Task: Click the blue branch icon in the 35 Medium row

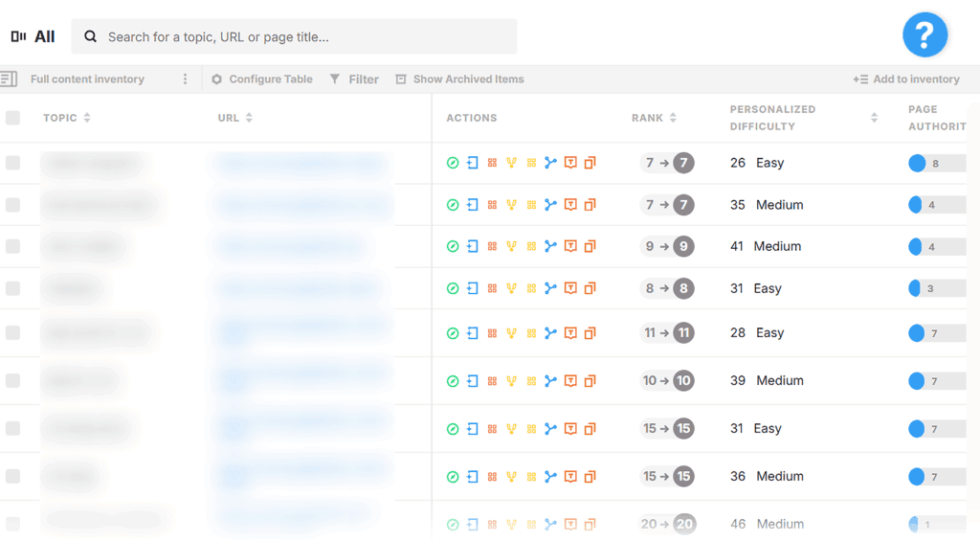Action: click(550, 204)
